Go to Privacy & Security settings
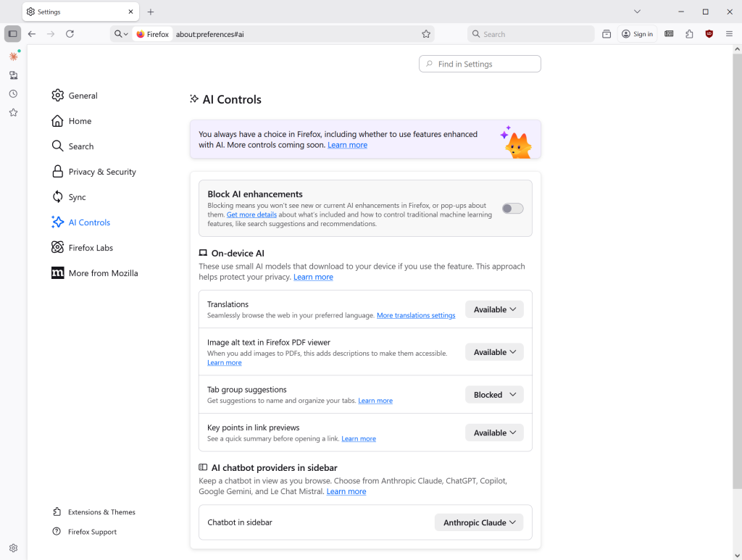Viewport: 742px width, 560px height. pyautogui.click(x=101, y=172)
